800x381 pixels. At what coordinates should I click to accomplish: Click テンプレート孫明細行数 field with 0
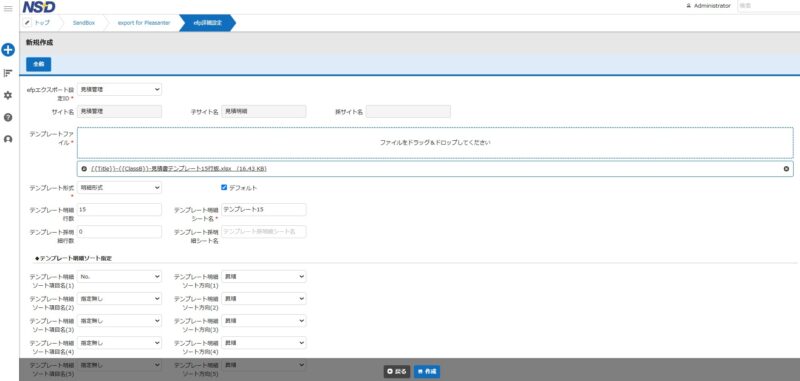pyautogui.click(x=119, y=232)
